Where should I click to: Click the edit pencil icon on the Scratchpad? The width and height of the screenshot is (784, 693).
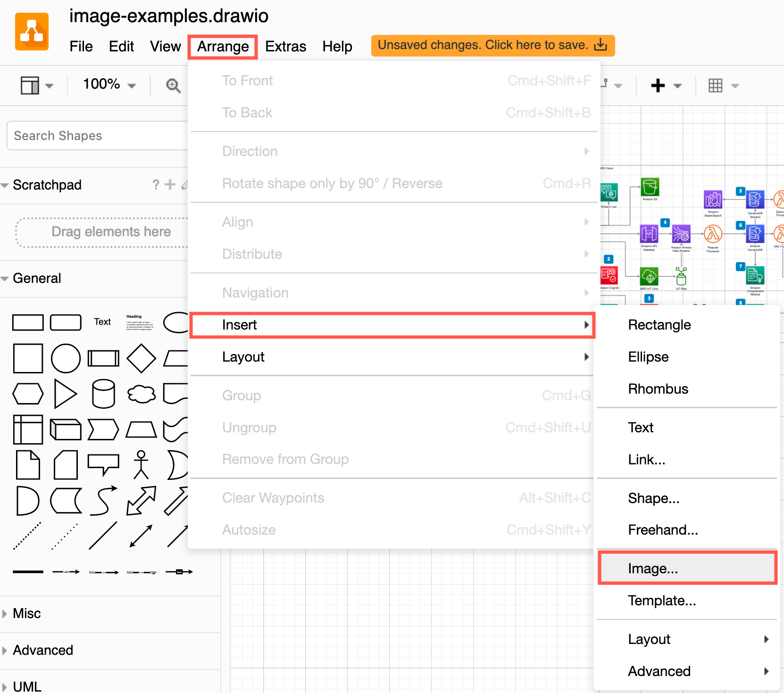pos(185,184)
